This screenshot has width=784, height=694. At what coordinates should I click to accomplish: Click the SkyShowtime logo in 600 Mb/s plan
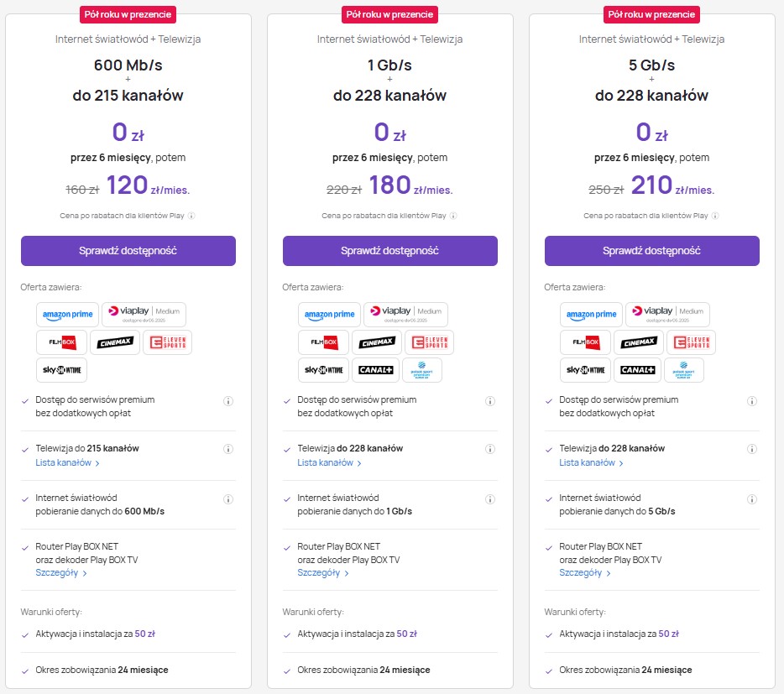(61, 370)
